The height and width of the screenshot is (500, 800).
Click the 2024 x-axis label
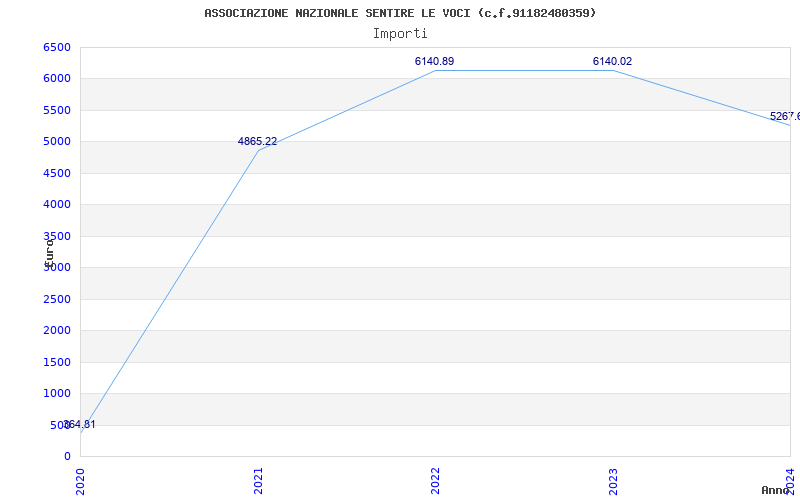[x=790, y=481]
